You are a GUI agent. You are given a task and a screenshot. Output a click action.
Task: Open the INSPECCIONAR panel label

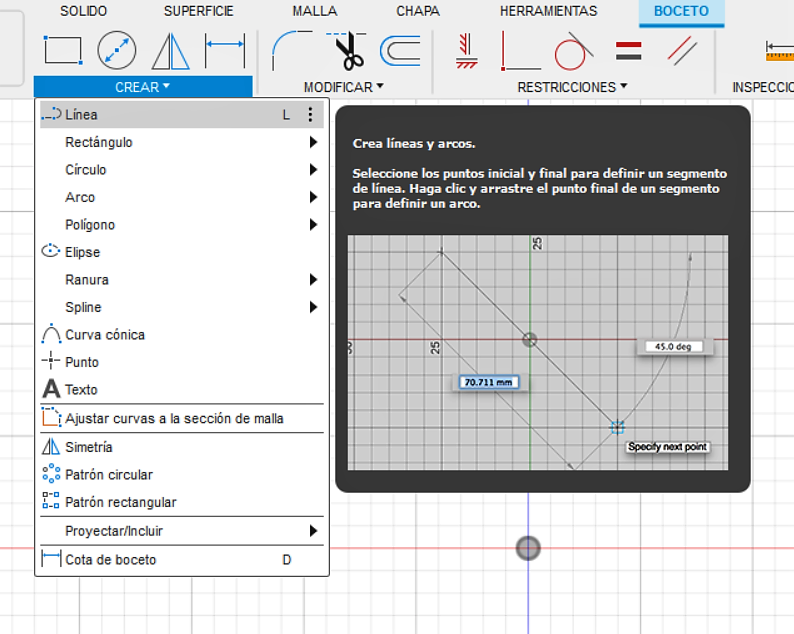pyautogui.click(x=763, y=87)
